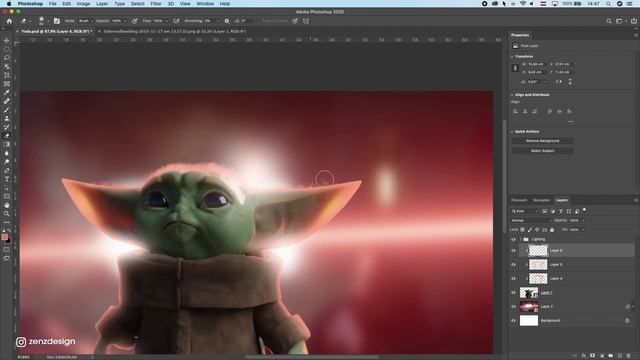This screenshot has width=640, height=360.
Task: Select the Move tool
Action: pos(7,40)
